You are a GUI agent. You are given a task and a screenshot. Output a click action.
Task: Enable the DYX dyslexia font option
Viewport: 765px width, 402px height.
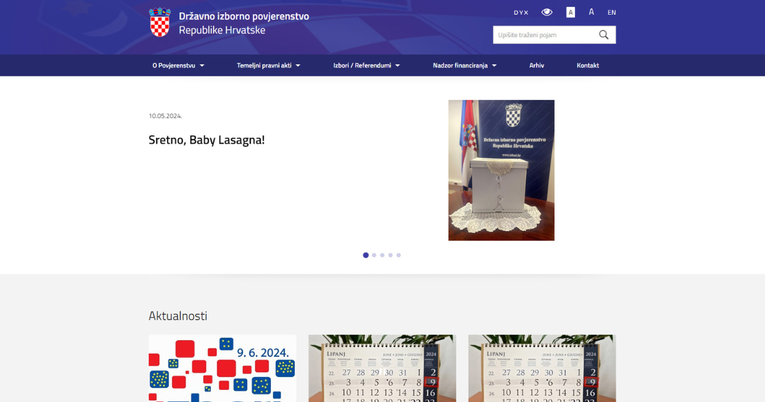pos(521,13)
